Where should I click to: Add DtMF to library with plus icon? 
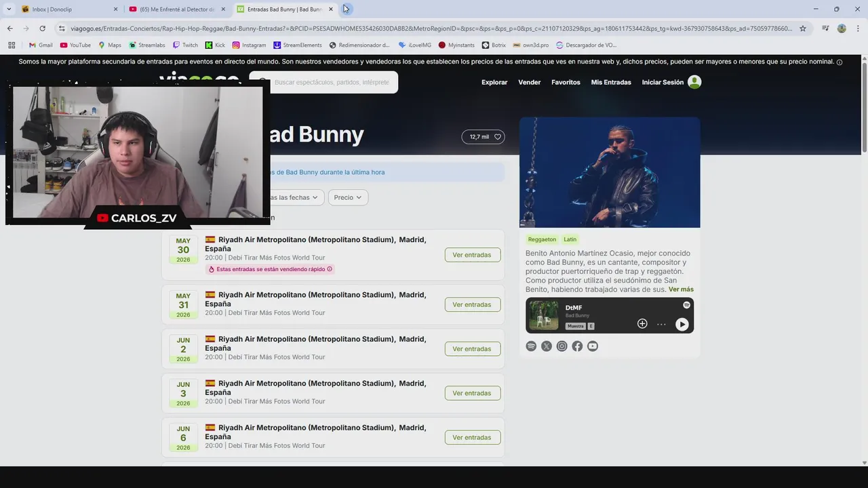642,324
